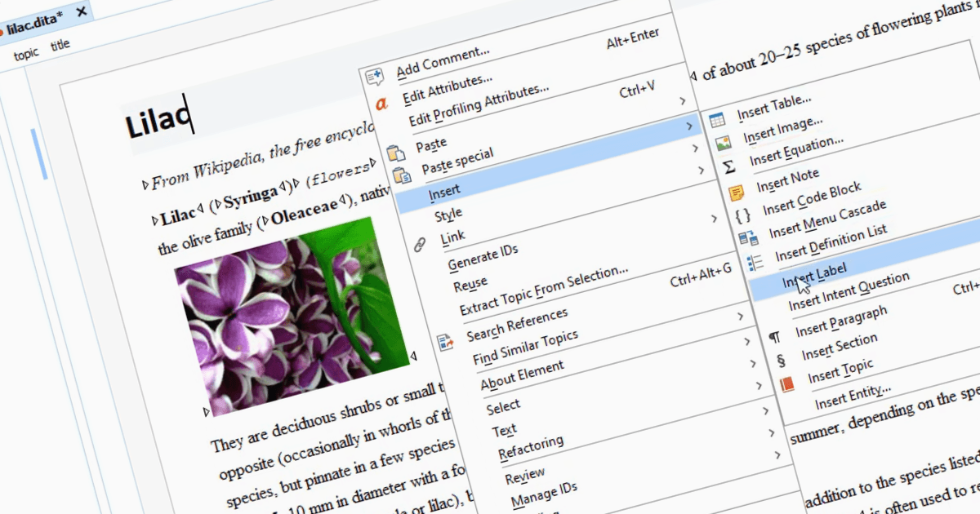Click the bold word Syringa
This screenshot has height=514, width=980.
coord(249,196)
